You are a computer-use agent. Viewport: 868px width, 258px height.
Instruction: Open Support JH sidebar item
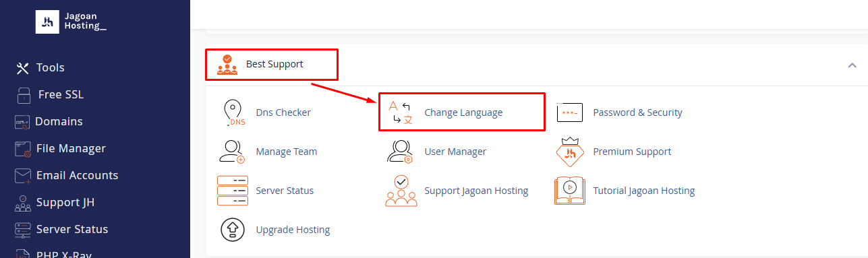pyautogui.click(x=65, y=202)
